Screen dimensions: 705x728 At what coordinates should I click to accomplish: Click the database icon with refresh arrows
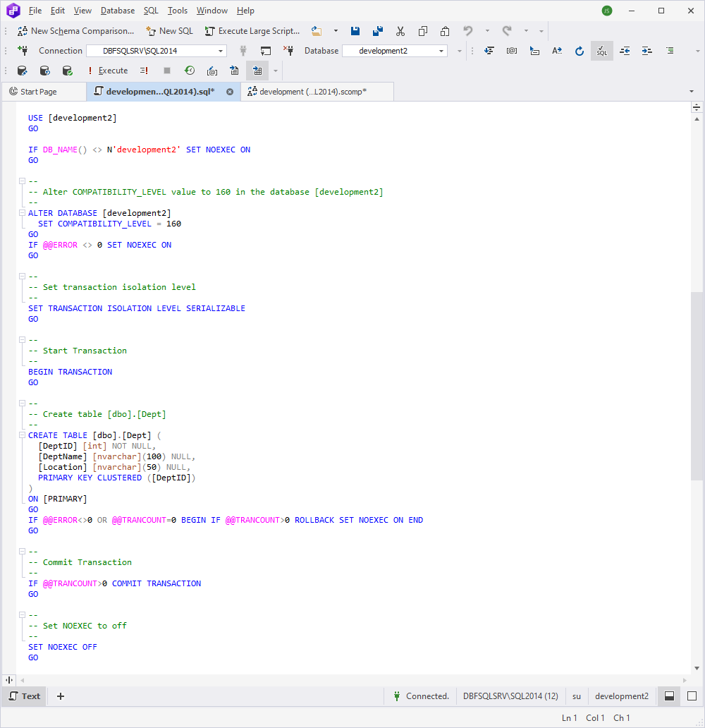pos(44,71)
